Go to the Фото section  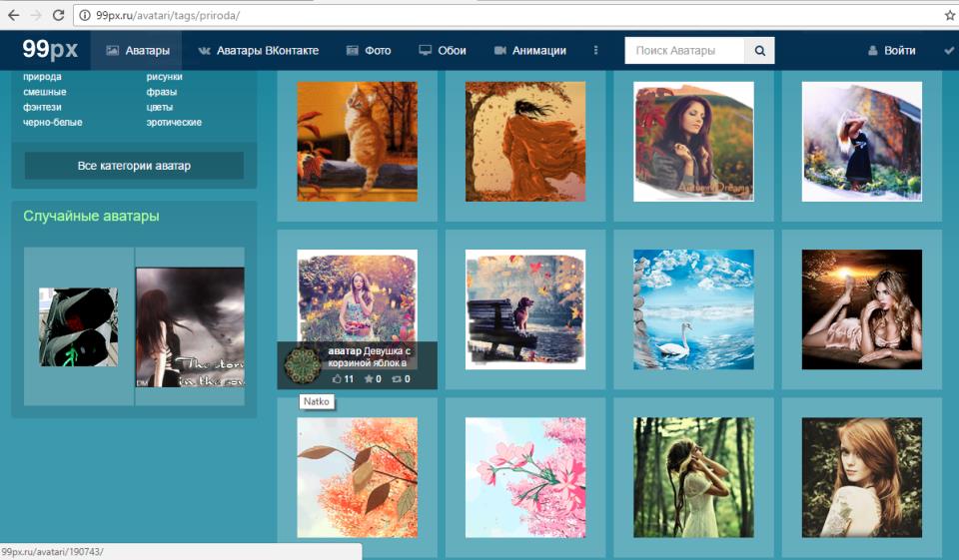[x=368, y=51]
